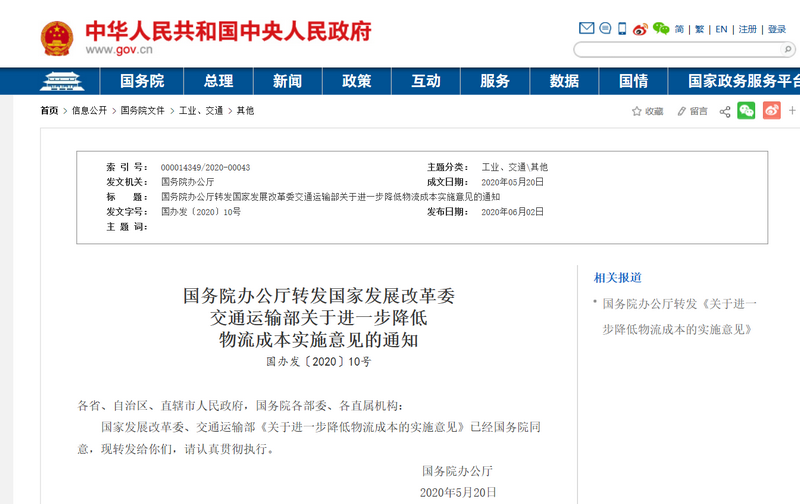This screenshot has width=800, height=504.
Task: Click the Tiananmen gate icon in navbar
Action: (x=62, y=81)
